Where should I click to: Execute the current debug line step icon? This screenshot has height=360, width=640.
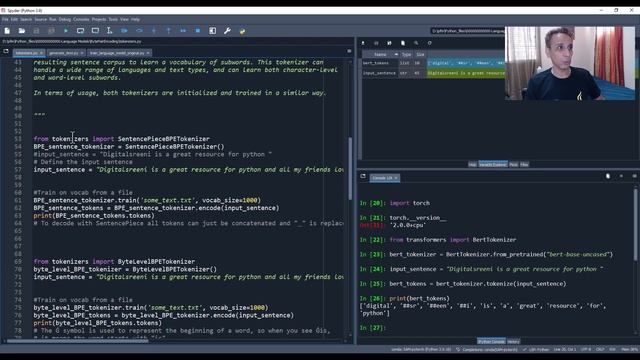(139, 31)
